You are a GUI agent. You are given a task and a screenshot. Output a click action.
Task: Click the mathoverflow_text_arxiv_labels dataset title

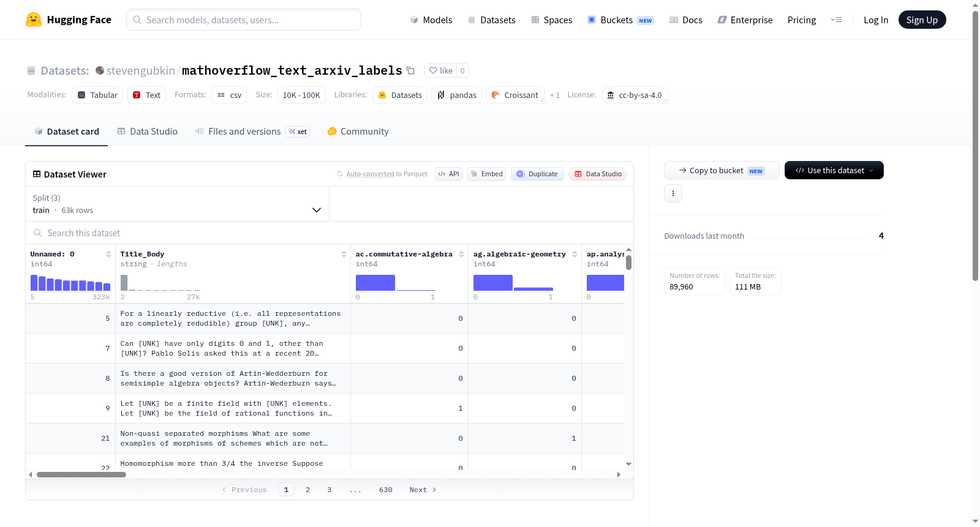[x=292, y=70]
